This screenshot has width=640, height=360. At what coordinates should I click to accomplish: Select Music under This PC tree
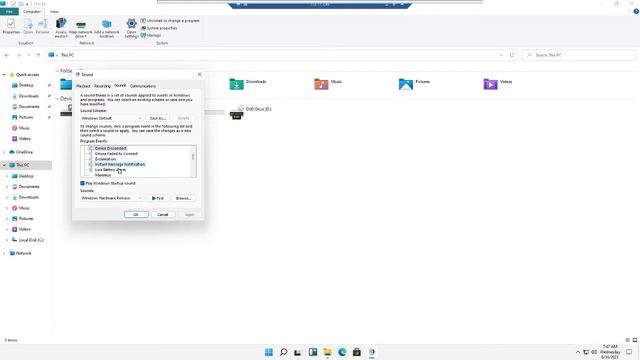tap(24, 208)
